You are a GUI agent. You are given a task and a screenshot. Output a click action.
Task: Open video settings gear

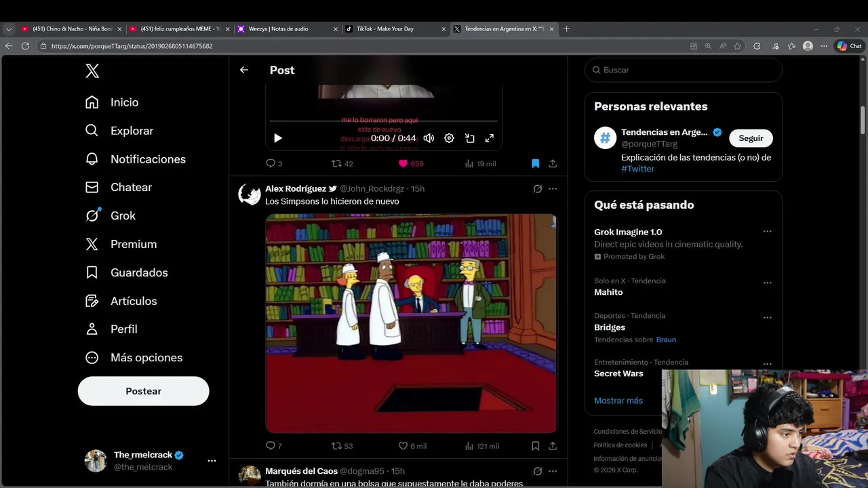coord(449,138)
